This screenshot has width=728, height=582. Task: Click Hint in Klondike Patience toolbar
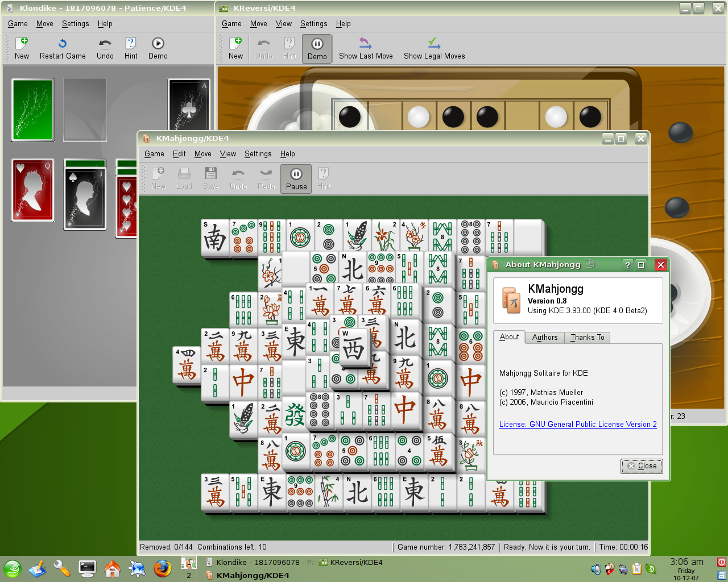pyautogui.click(x=131, y=48)
